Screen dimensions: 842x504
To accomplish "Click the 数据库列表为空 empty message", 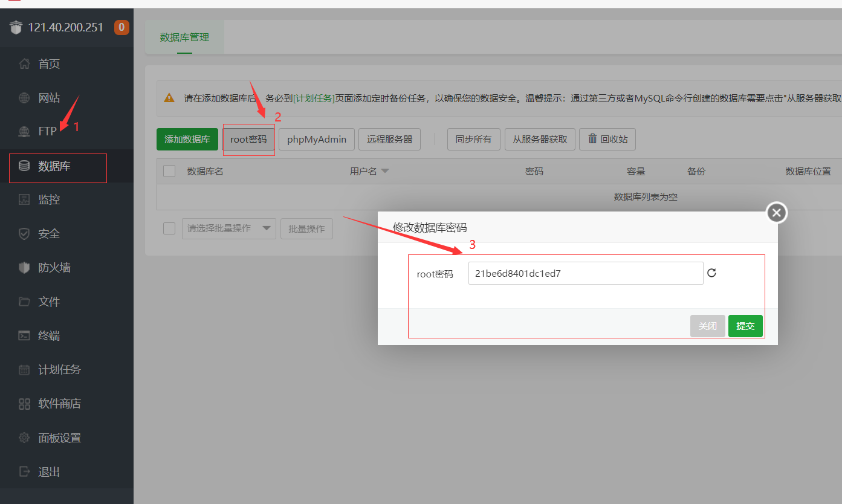I will [x=646, y=197].
